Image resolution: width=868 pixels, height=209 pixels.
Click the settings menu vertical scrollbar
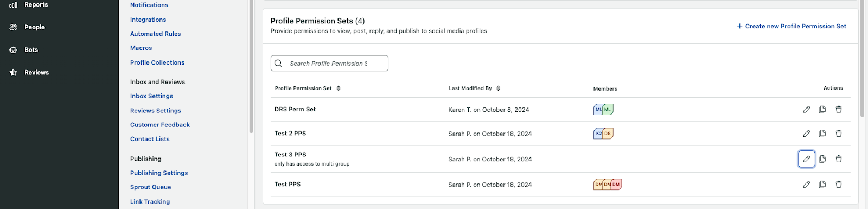coord(251,66)
